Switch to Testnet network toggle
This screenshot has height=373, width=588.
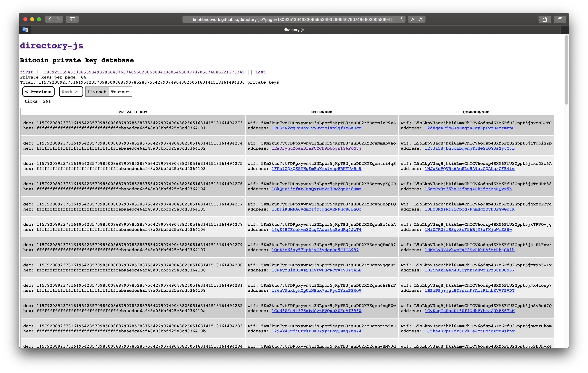pyautogui.click(x=120, y=92)
